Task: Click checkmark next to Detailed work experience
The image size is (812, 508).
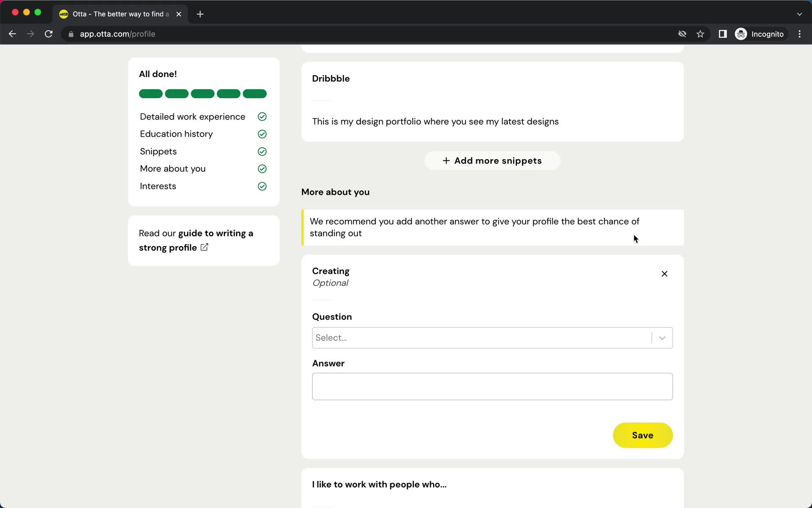Action: click(262, 116)
